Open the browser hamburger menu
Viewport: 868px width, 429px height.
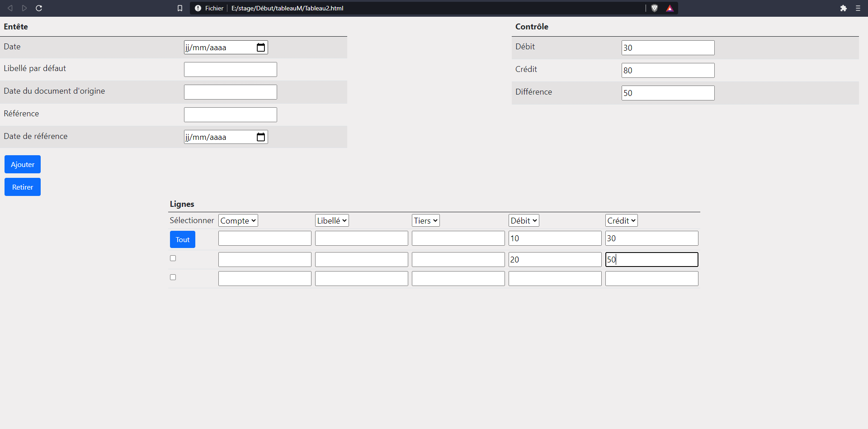(x=858, y=8)
